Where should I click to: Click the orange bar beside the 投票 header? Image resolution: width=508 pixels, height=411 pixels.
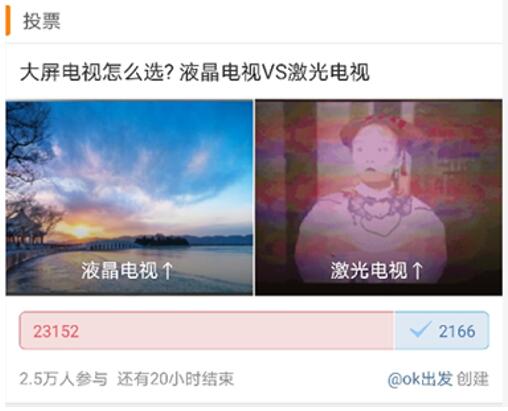8,21
